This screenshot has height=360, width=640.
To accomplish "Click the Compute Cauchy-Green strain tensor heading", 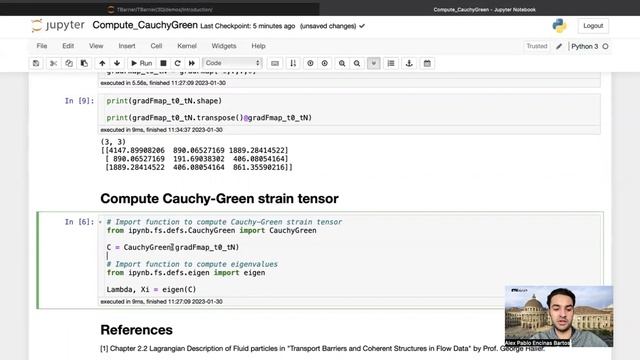I will pos(219,199).
